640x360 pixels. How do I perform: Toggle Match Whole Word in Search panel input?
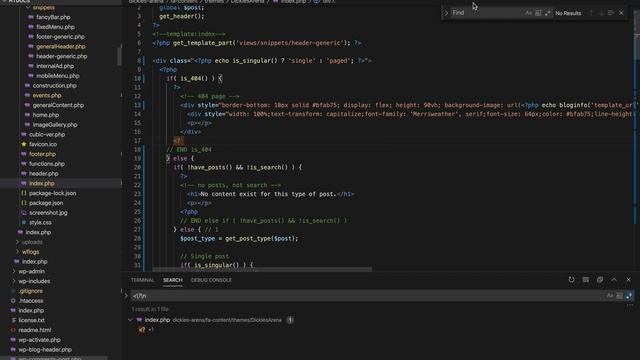coord(619,296)
